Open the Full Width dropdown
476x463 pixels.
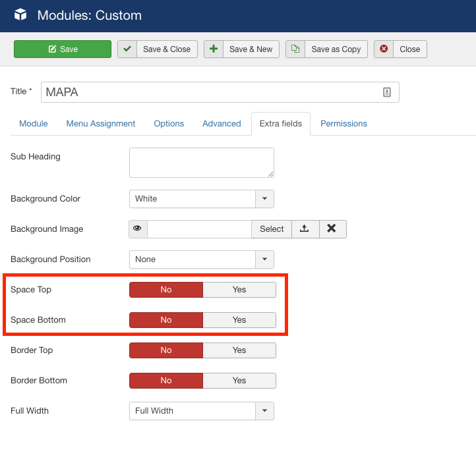click(264, 411)
